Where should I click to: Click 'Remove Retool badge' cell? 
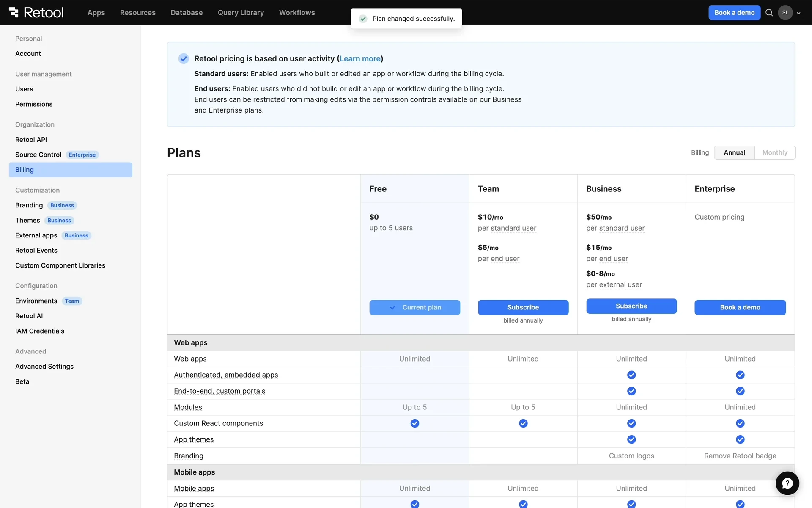[x=740, y=456]
